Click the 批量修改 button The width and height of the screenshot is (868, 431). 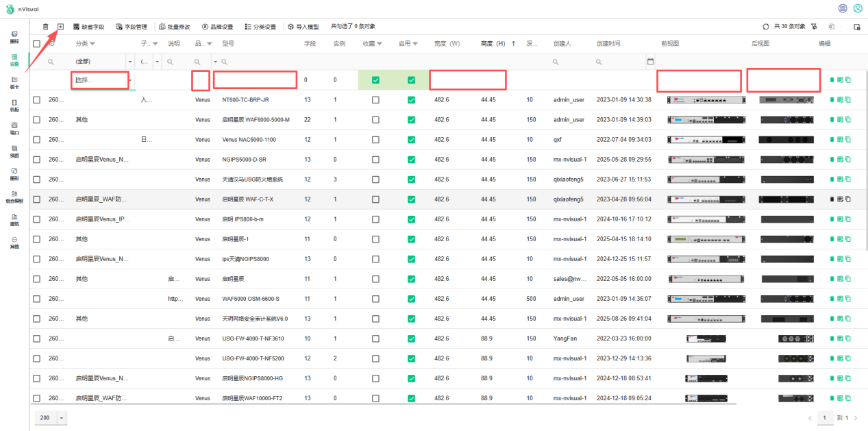(x=175, y=27)
